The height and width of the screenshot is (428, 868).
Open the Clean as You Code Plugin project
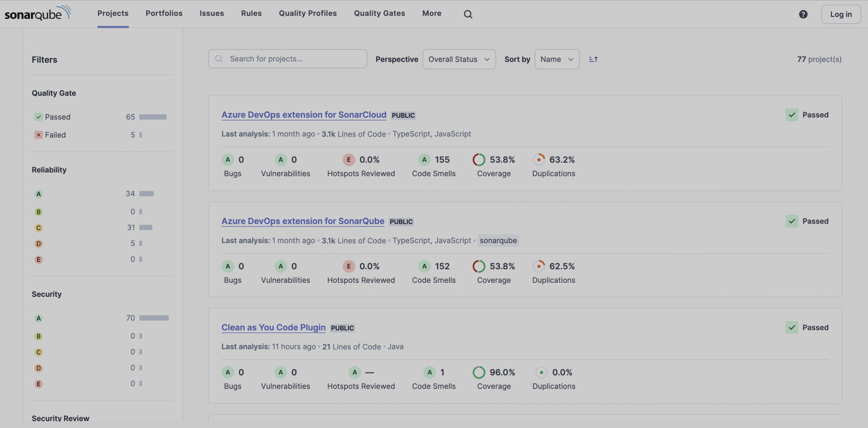pyautogui.click(x=273, y=327)
